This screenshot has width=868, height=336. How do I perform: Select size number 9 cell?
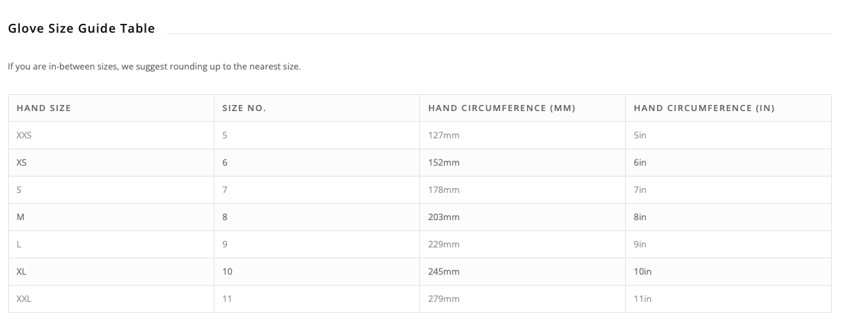225,245
